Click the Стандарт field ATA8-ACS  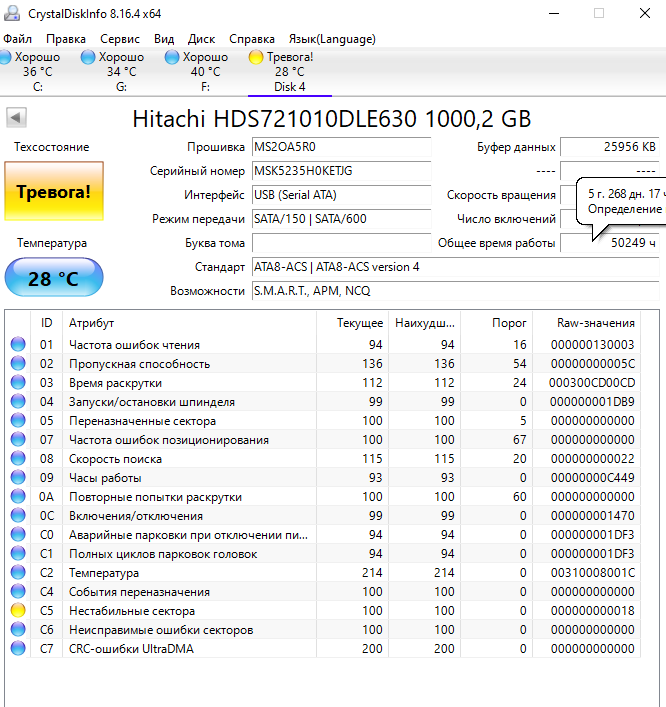tap(455, 267)
